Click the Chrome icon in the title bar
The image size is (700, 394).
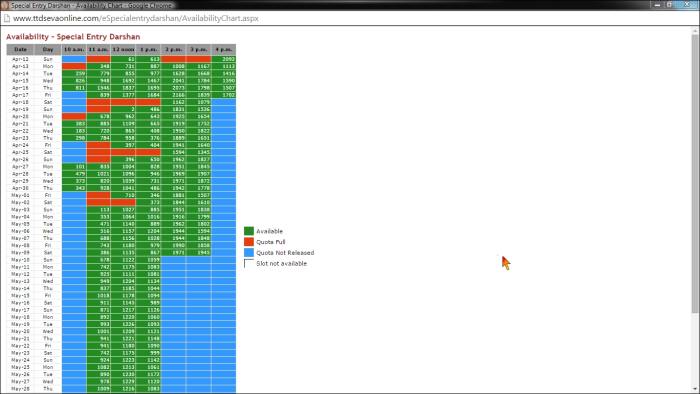4,5
